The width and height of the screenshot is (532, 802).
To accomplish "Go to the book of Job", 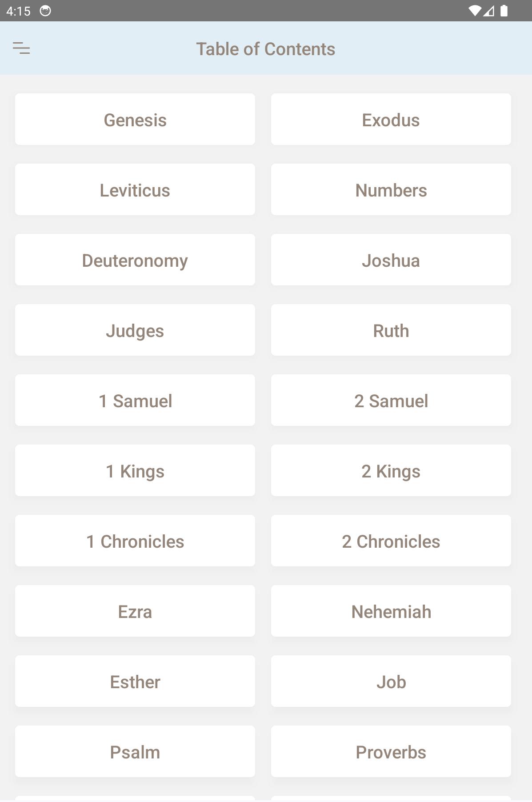I will coord(391,682).
